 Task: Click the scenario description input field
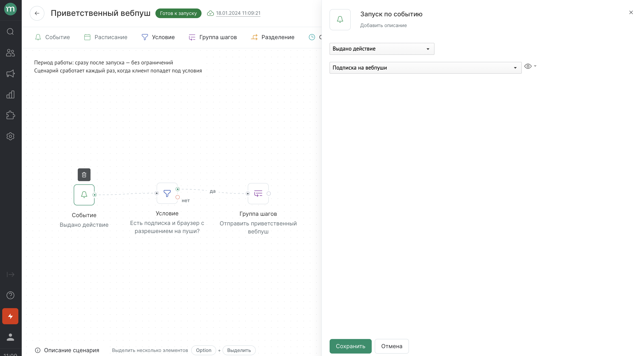[x=383, y=25]
